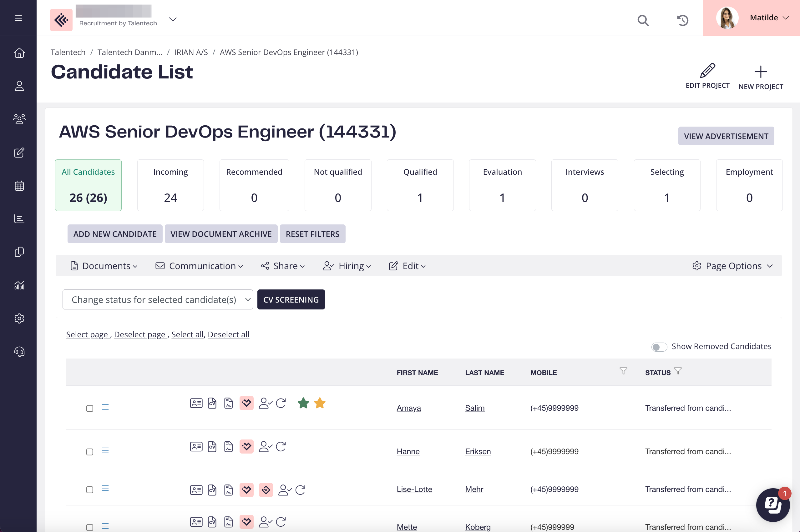
Task: Expand the Page Options menu
Action: (732, 266)
